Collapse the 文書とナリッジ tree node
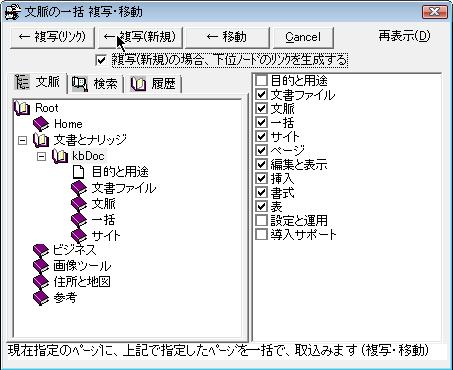453x370 pixels. pos(22,140)
